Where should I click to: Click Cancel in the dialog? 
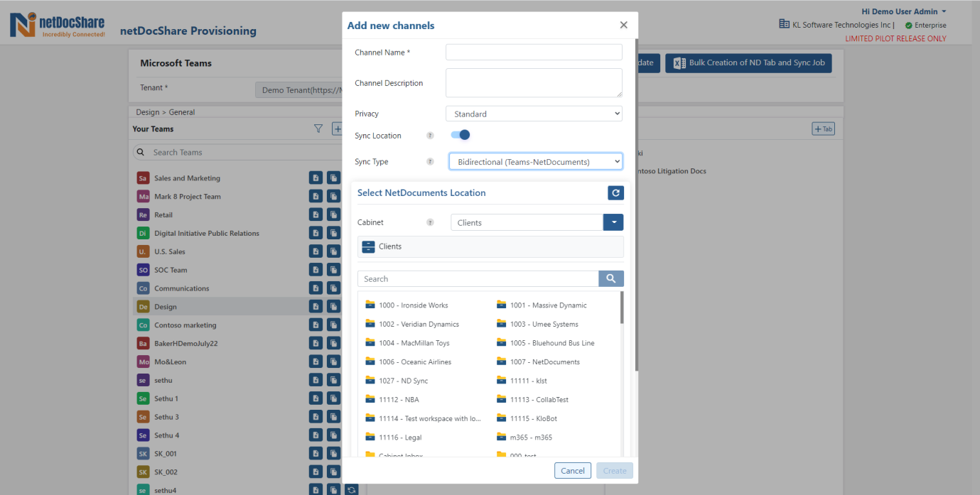(573, 471)
